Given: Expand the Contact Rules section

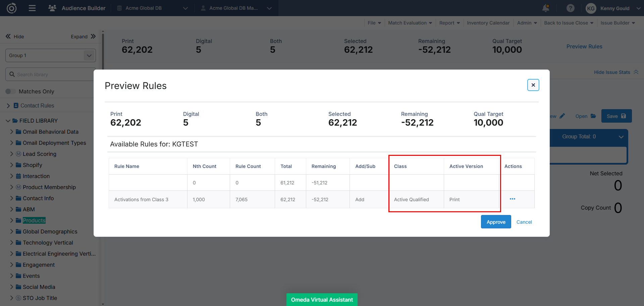Looking at the screenshot, I should click(8, 105).
